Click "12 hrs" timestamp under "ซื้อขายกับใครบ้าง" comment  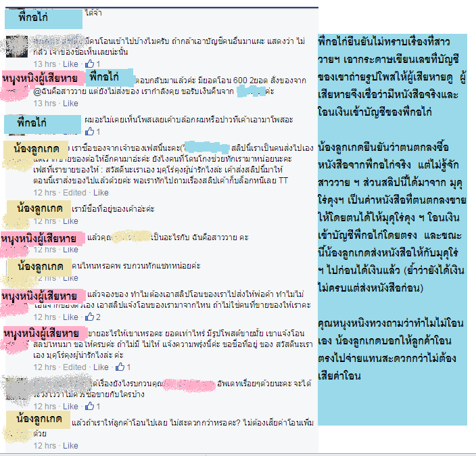point(45,407)
